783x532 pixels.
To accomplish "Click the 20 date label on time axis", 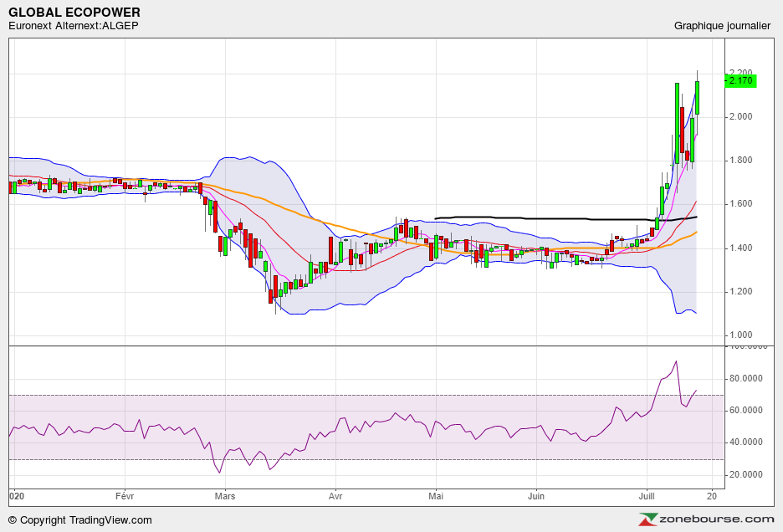I will coord(712,496).
